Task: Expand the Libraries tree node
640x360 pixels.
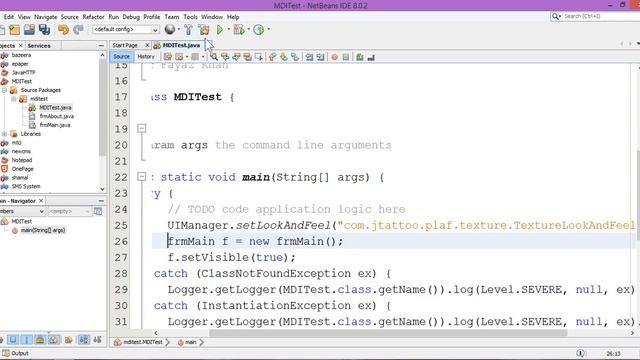Action: click(4, 133)
